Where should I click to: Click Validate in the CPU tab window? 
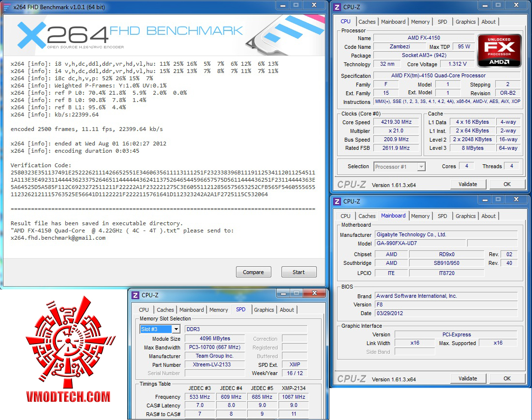point(468,184)
